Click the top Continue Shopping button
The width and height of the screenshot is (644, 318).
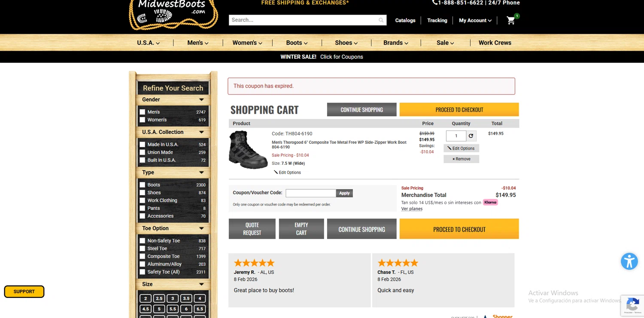361,109
